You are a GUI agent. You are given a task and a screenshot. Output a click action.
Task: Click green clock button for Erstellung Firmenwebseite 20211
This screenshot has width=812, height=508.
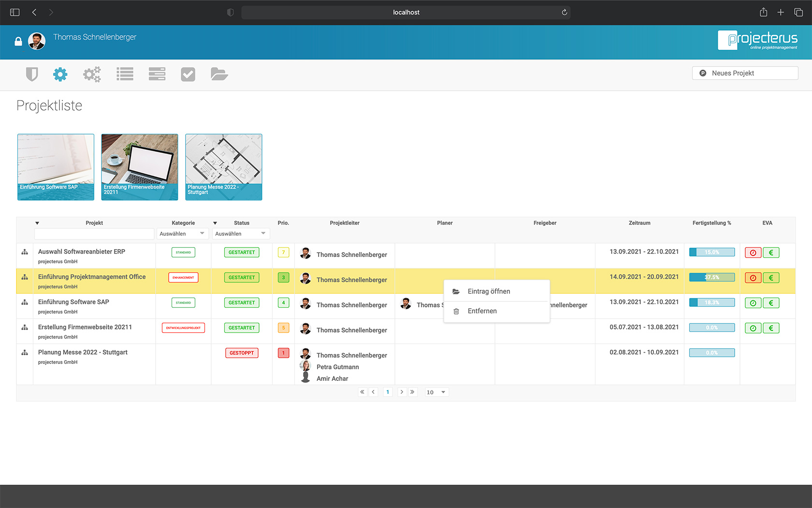tap(753, 328)
